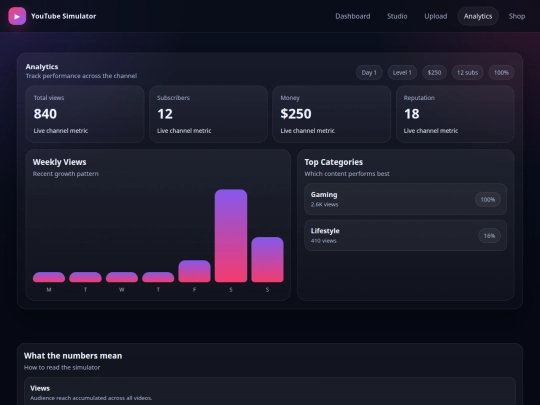Click Track performance across the channel subtitle
Screen dimensions: 540x405
81,76
